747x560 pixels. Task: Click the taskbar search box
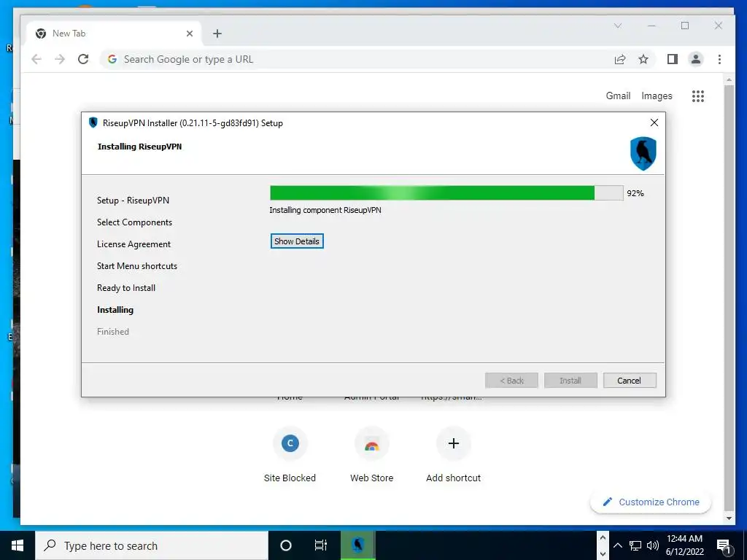tap(152, 545)
